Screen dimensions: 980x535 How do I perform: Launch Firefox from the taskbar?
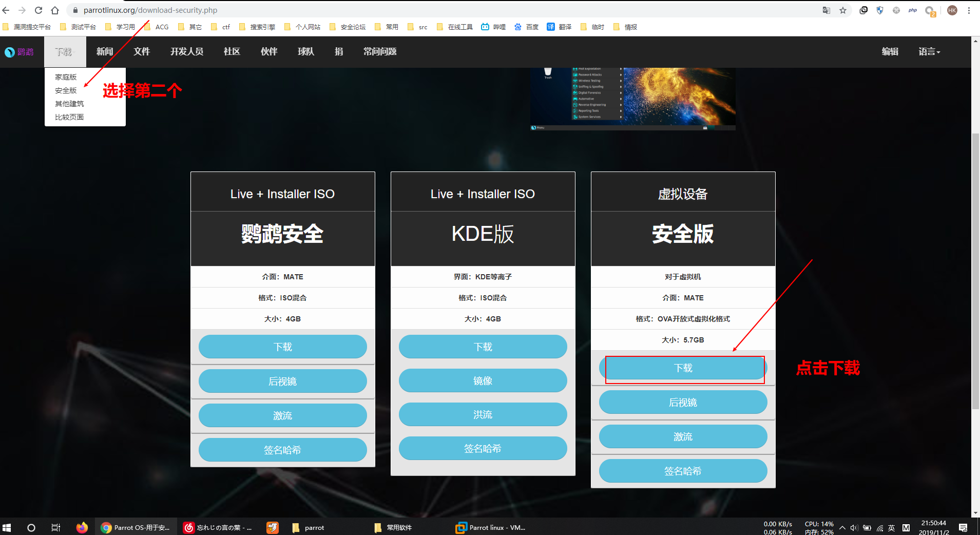[x=82, y=527]
